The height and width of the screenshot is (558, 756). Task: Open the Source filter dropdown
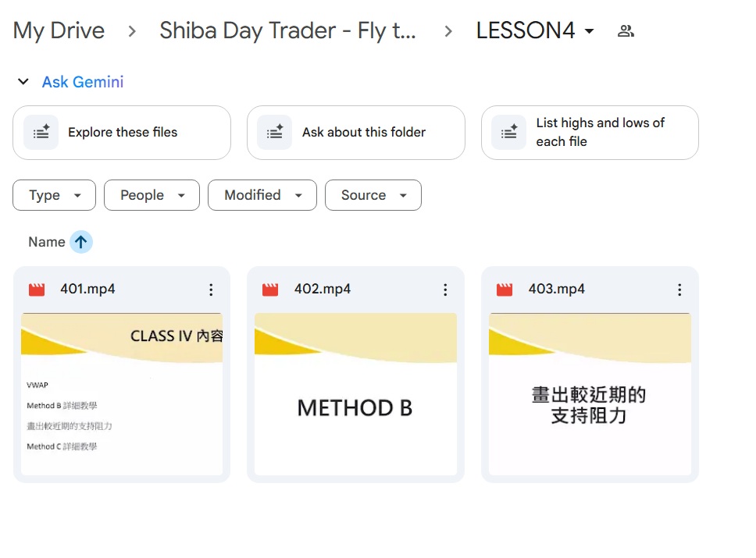tap(373, 195)
